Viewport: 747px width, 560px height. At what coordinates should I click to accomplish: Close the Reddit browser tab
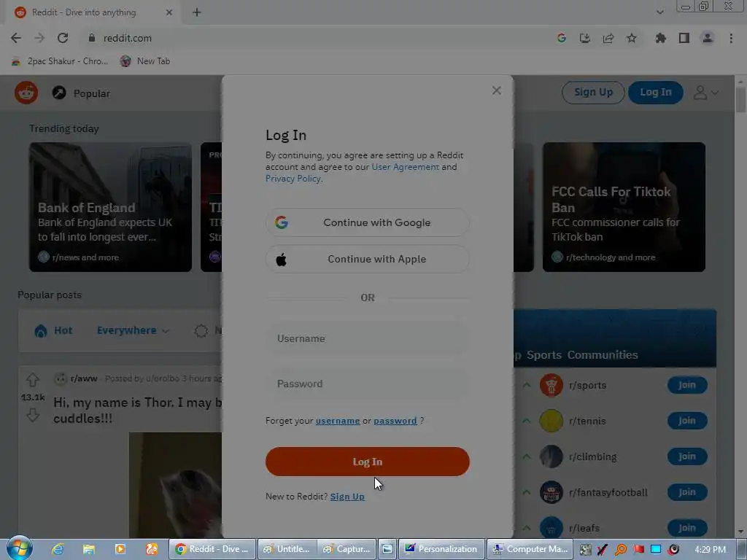(x=169, y=12)
